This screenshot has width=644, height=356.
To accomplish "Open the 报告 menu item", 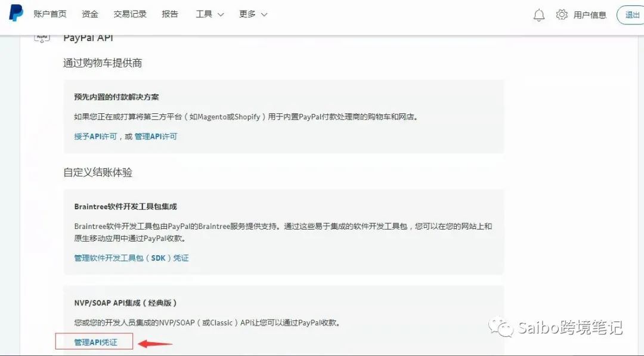I will click(x=170, y=14).
